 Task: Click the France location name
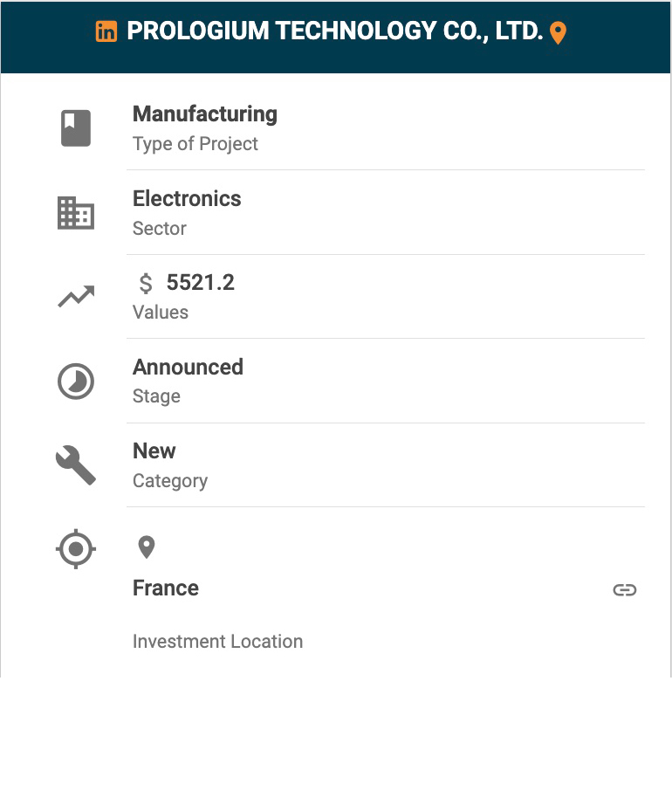coord(166,588)
